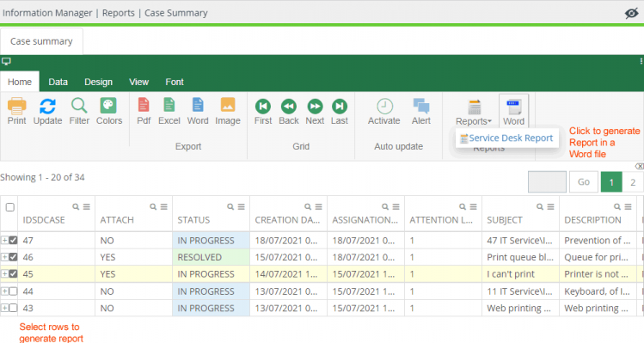Click the Print icon in the Home ribbon

(x=17, y=106)
